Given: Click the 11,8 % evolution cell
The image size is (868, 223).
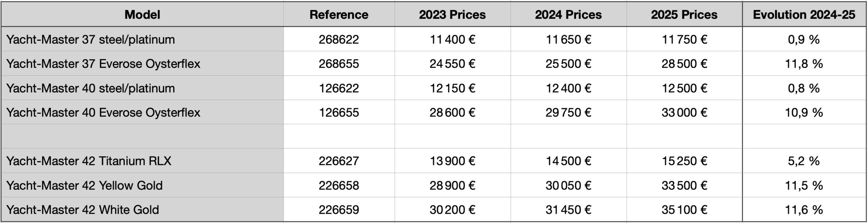Looking at the screenshot, I should pos(804,64).
